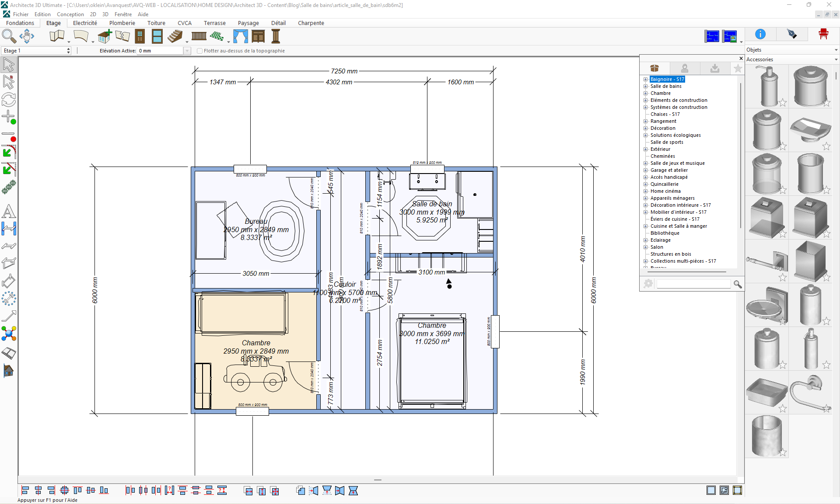Click the red armchair objects icon
This screenshot has height=504, width=840.
click(x=824, y=34)
